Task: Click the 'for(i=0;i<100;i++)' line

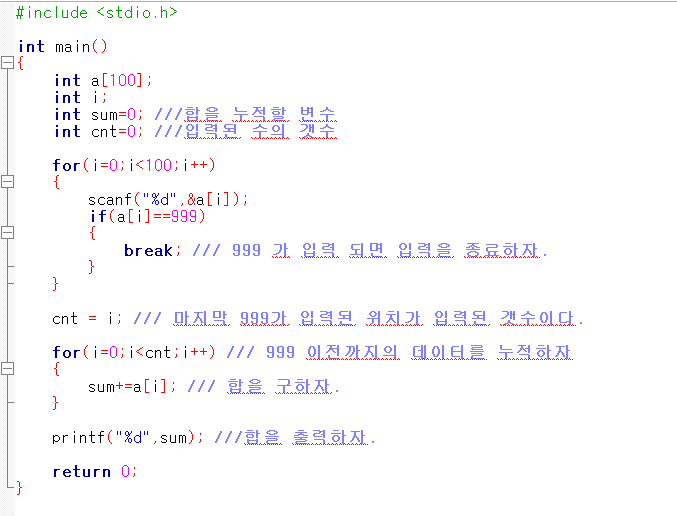Action: [134, 165]
